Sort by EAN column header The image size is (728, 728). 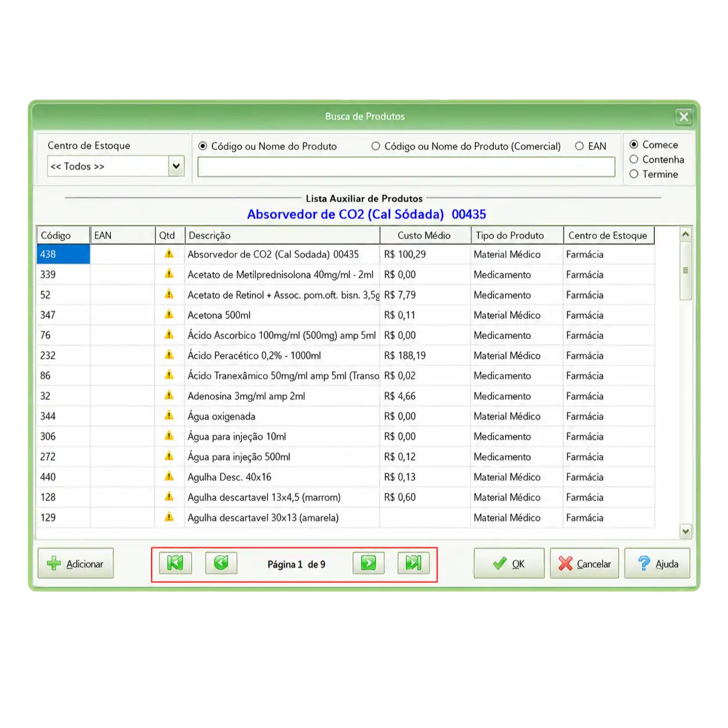122,235
